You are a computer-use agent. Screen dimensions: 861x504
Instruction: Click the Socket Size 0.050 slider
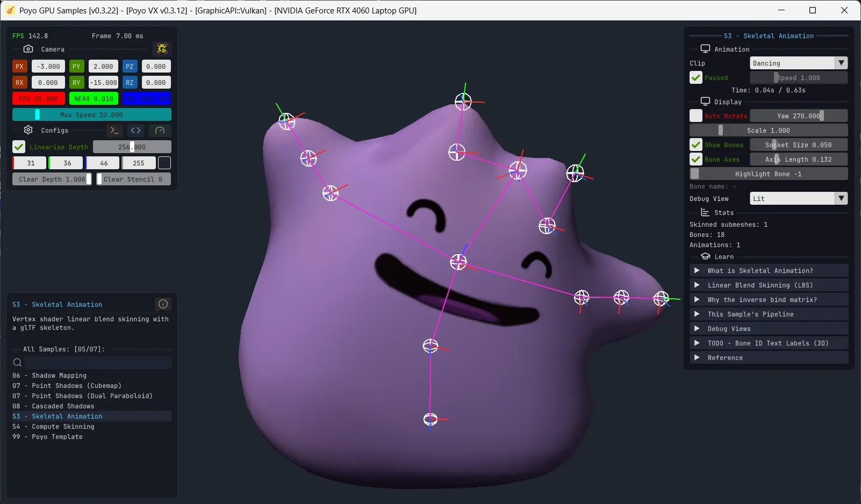pyautogui.click(x=799, y=145)
